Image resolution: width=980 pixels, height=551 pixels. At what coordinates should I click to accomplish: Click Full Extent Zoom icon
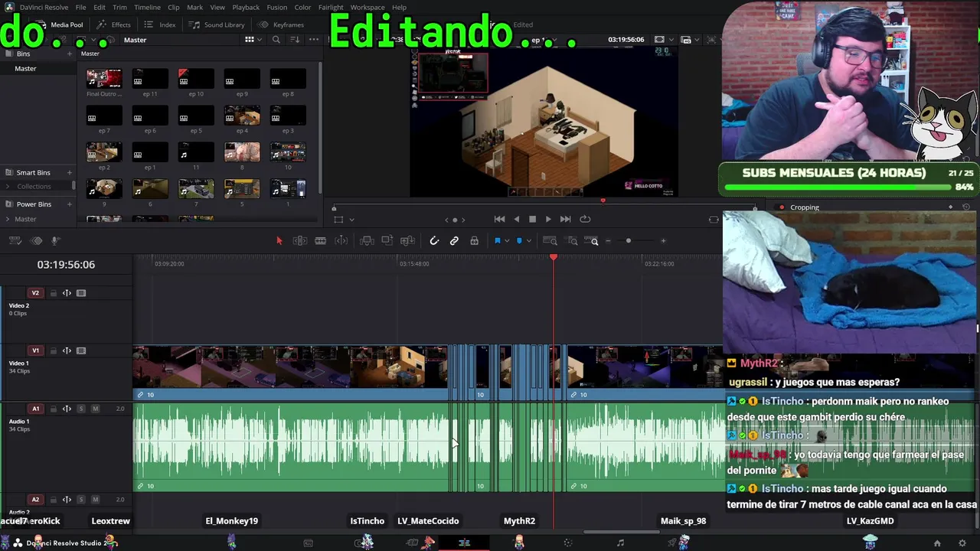click(550, 241)
